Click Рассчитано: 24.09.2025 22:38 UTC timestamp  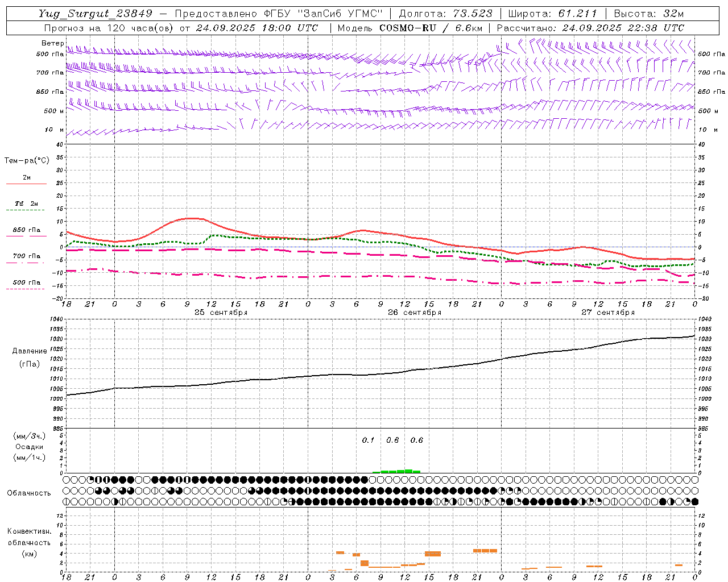pyautogui.click(x=591, y=28)
